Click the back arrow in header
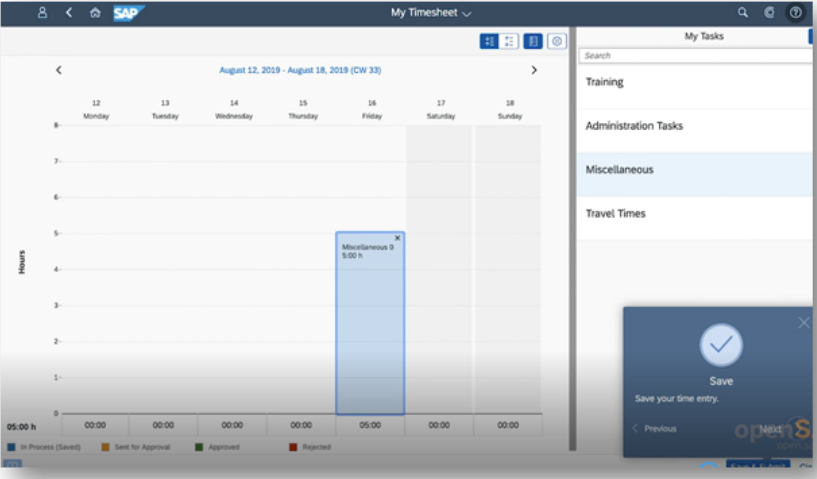 pyautogui.click(x=68, y=13)
